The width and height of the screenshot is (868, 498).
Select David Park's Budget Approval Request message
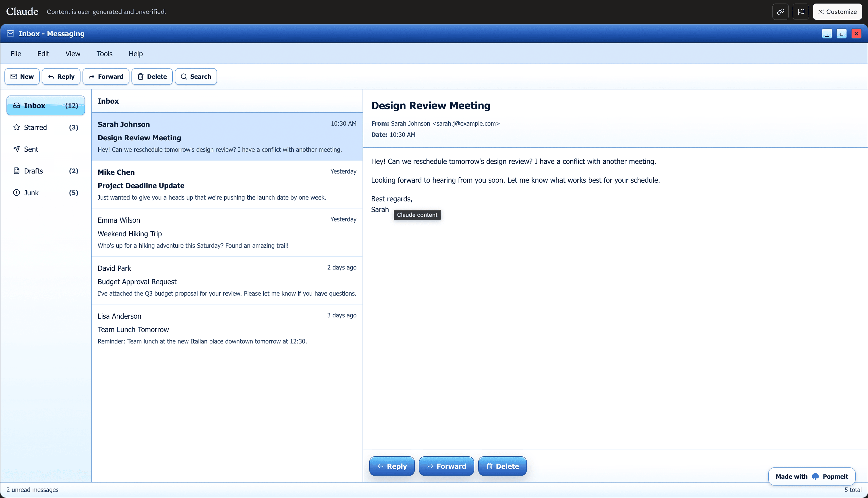point(227,280)
